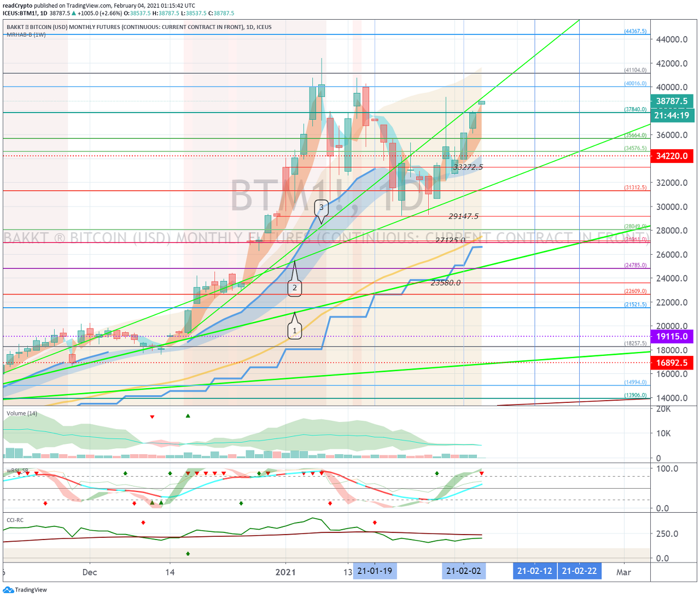Image resolution: width=700 pixels, height=598 pixels.
Task: Click the red price label 16892.5
Action: [672, 362]
